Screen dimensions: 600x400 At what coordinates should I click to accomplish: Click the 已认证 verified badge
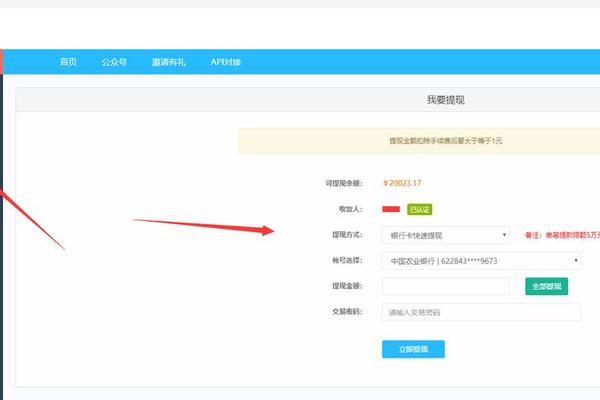[x=419, y=209]
